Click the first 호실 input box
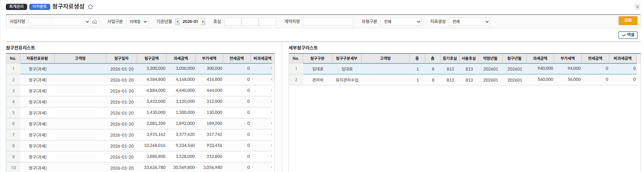Image resolution: width=644 pixels, height=172 pixels. (x=233, y=22)
